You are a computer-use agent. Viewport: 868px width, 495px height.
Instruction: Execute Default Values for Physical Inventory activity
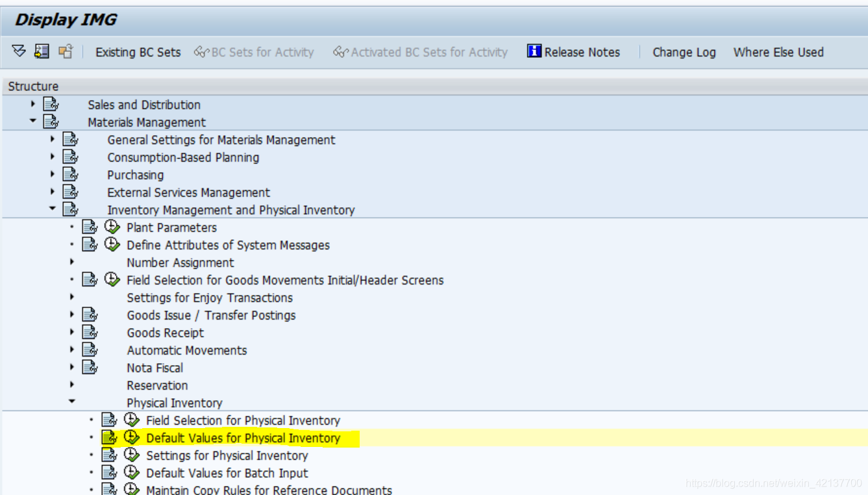click(132, 437)
